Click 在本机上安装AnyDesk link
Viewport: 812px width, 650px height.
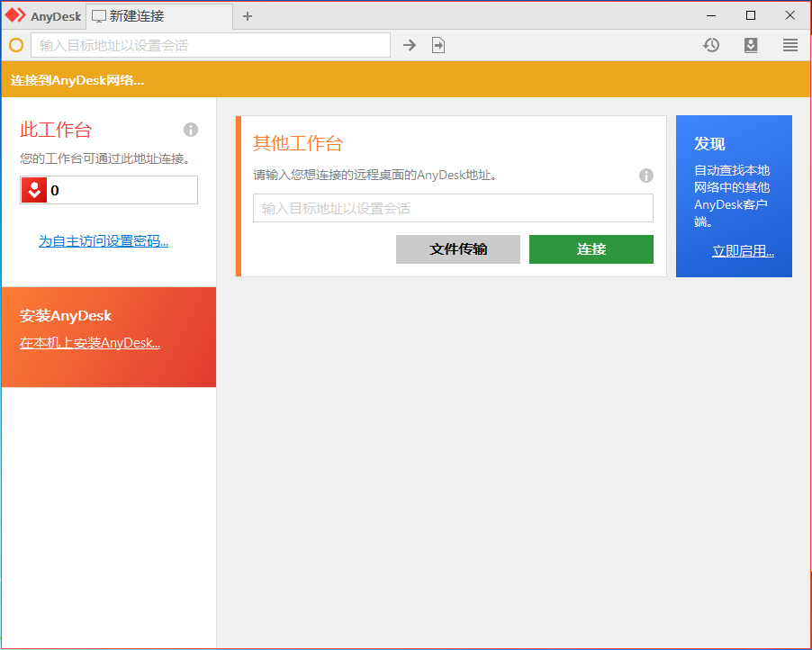pos(89,342)
